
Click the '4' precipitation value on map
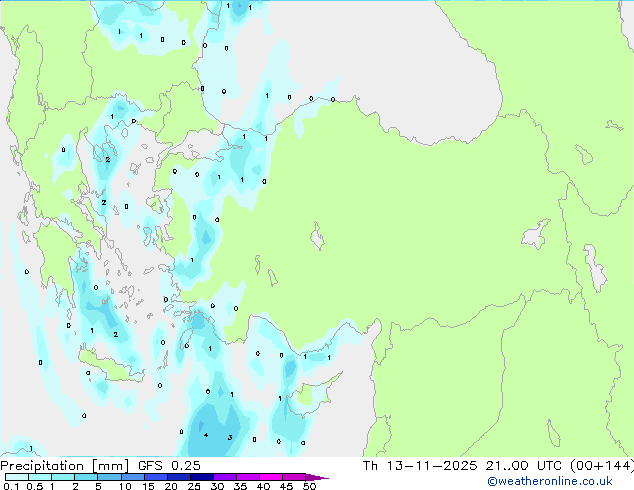[x=206, y=435]
